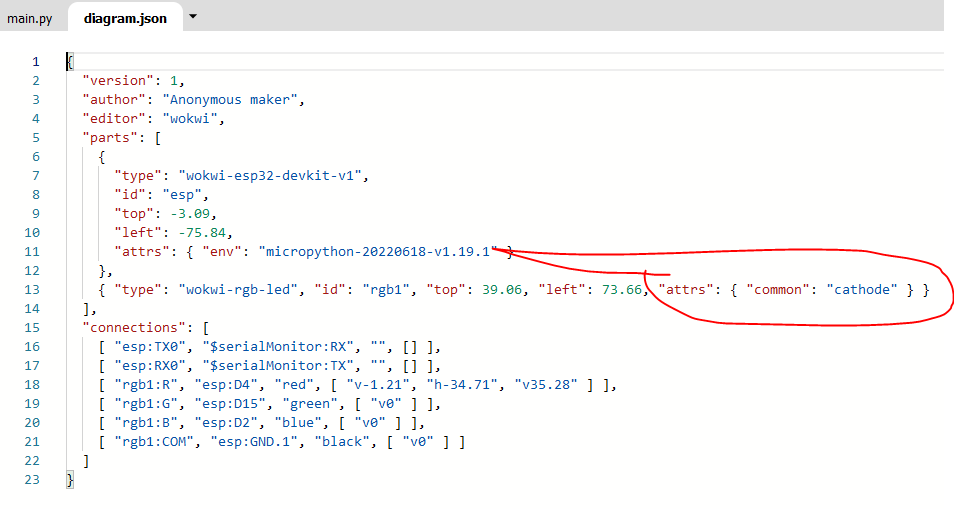This screenshot has height=509, width=954.
Task: Click the "esp" id value
Action: 182,195
